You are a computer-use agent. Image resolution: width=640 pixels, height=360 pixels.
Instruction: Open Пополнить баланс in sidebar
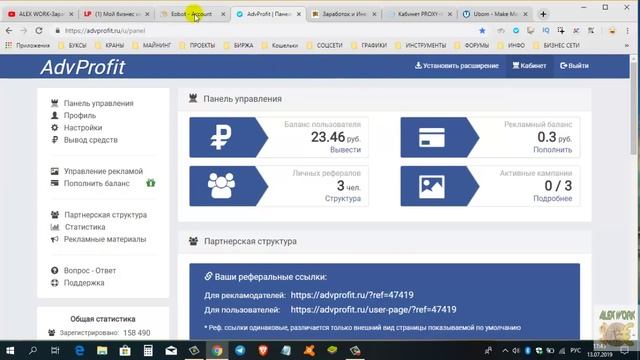(90, 184)
